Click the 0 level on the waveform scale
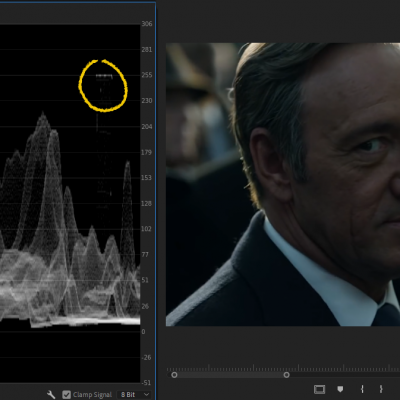The height and width of the screenshot is (400, 400). click(143, 332)
